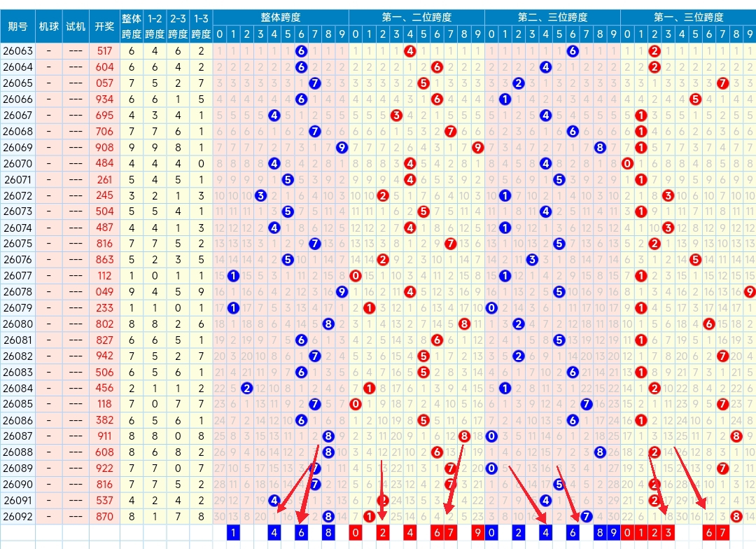Viewport: 756px width, 549px height.
Task: Click draw result 456 in row 26084
Action: pyautogui.click(x=104, y=388)
